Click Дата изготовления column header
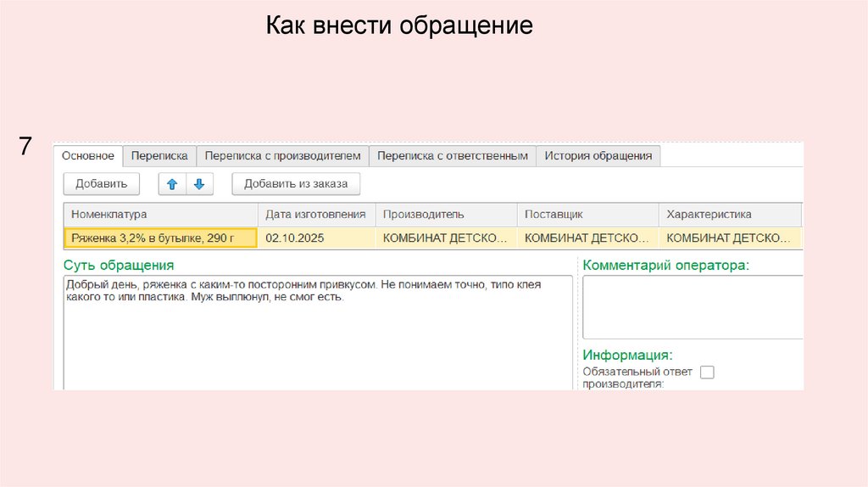 pos(317,215)
